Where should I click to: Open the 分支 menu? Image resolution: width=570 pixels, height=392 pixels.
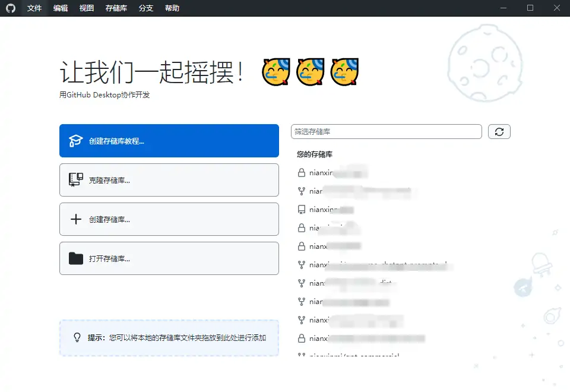(x=145, y=8)
